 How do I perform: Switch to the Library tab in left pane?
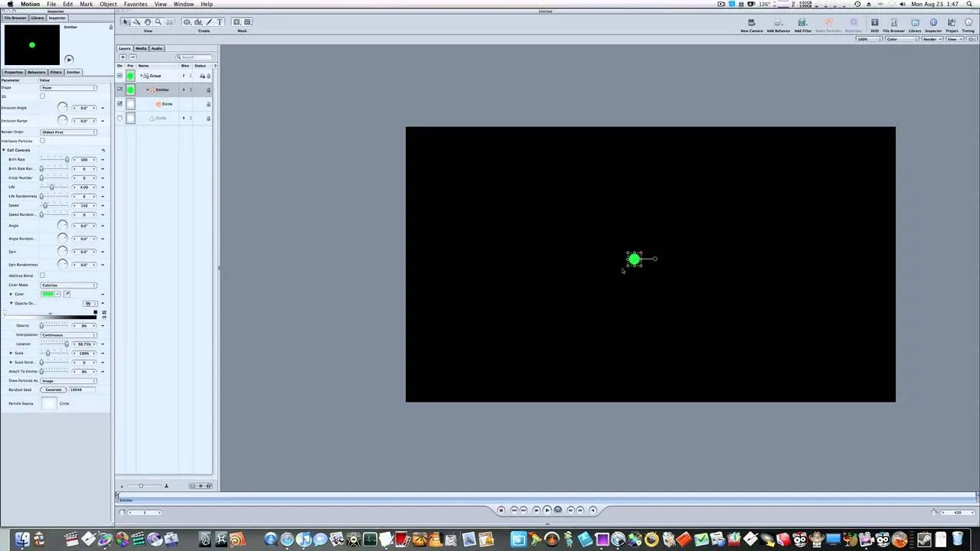[x=38, y=18]
